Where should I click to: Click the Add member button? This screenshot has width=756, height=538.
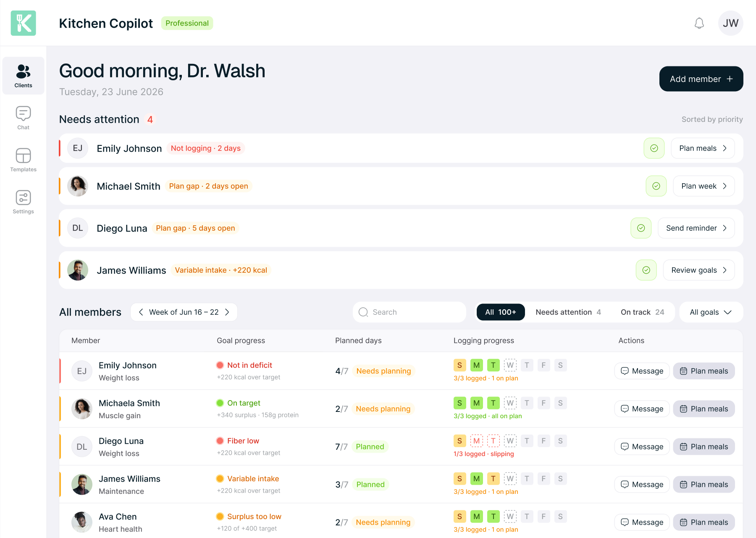click(701, 79)
